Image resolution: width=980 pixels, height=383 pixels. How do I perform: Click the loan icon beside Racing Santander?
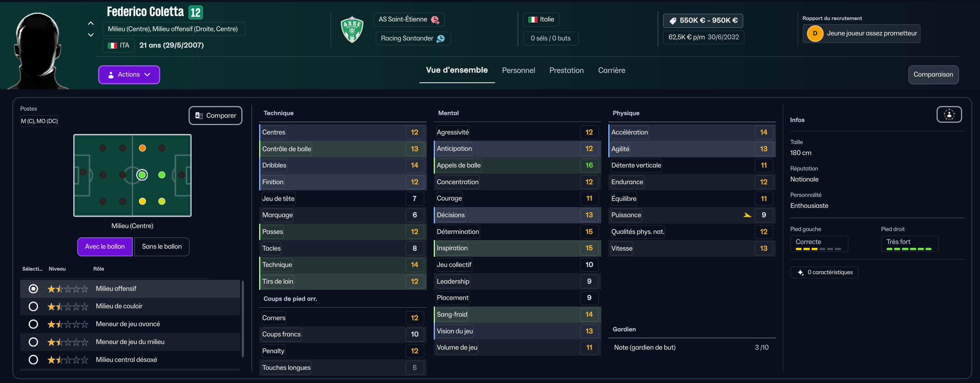pos(440,38)
